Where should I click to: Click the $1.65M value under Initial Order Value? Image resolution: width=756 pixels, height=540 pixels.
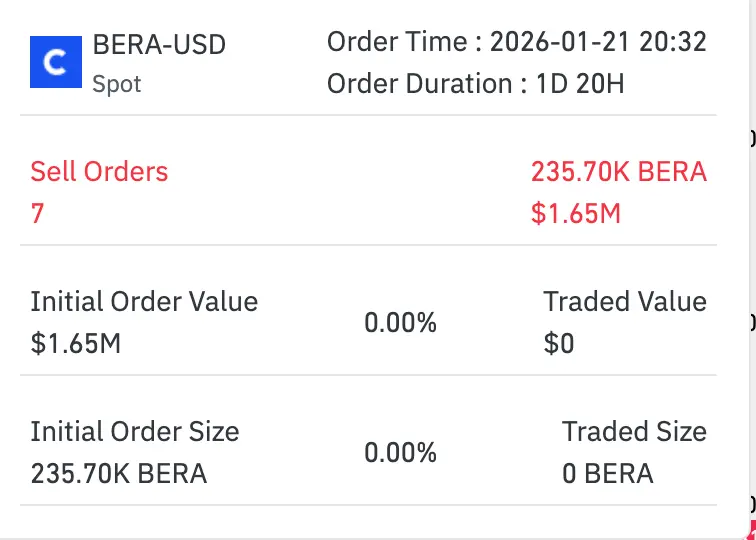[x=76, y=344]
